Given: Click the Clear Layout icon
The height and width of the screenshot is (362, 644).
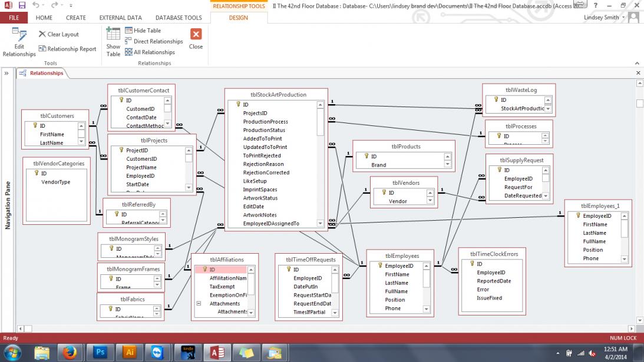Looking at the screenshot, I should pyautogui.click(x=42, y=34).
